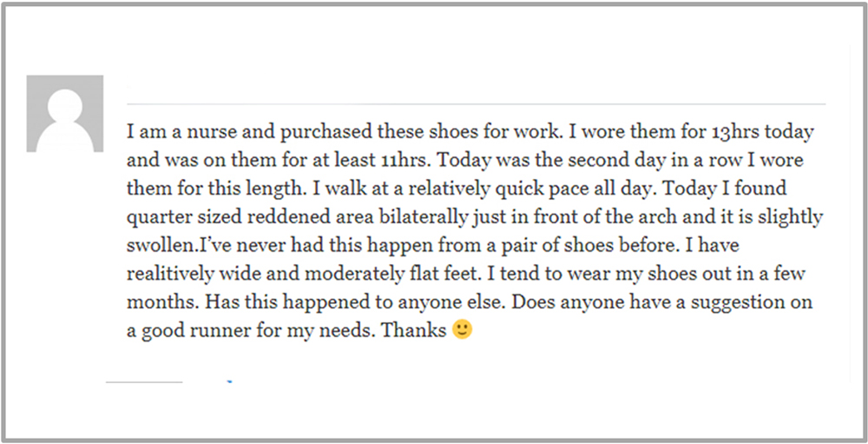868x444 pixels.
Task: Click the smiley face emoji after Thanks
Action: [463, 330]
